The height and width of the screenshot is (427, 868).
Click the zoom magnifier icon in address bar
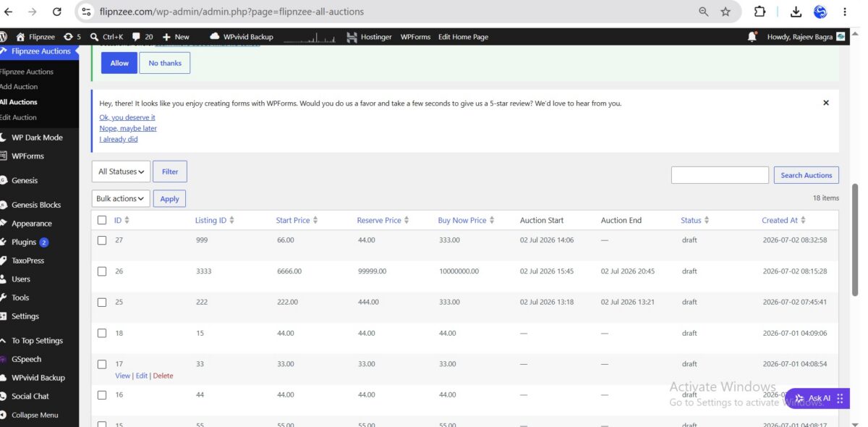point(703,12)
